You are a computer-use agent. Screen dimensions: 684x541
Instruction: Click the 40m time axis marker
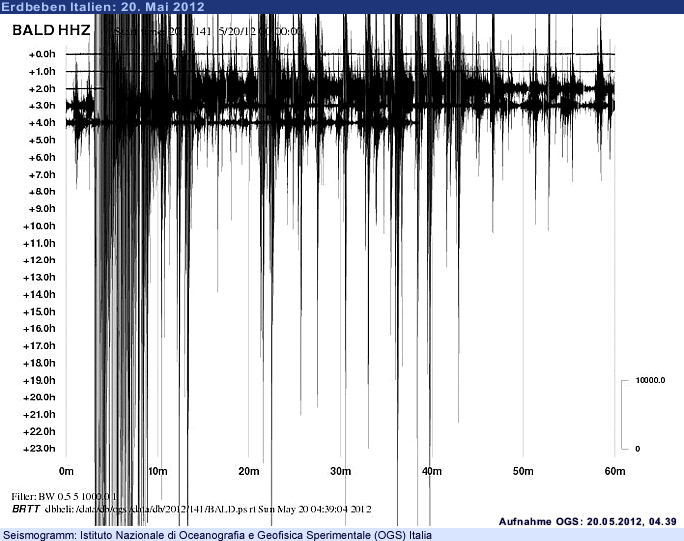pos(431,471)
